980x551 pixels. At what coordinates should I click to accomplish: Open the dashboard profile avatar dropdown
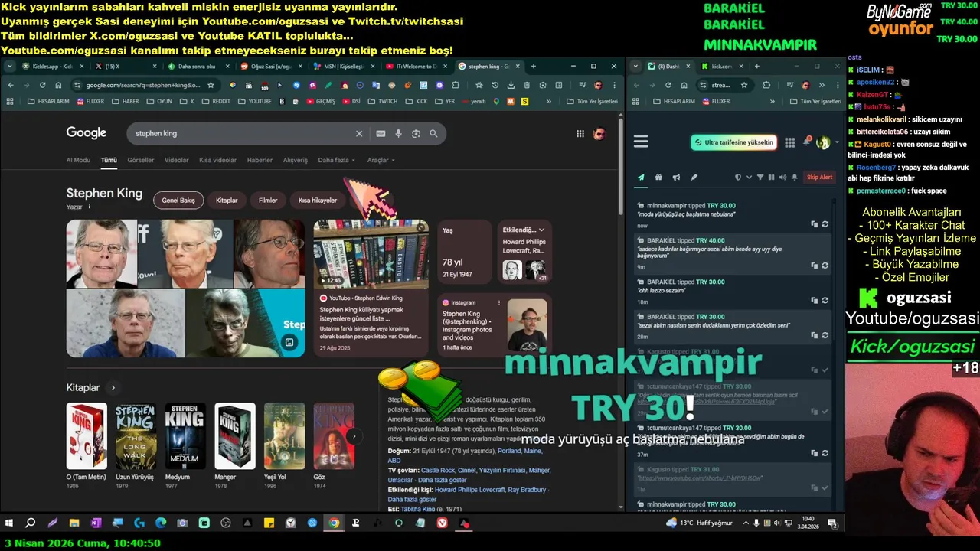pos(825,142)
